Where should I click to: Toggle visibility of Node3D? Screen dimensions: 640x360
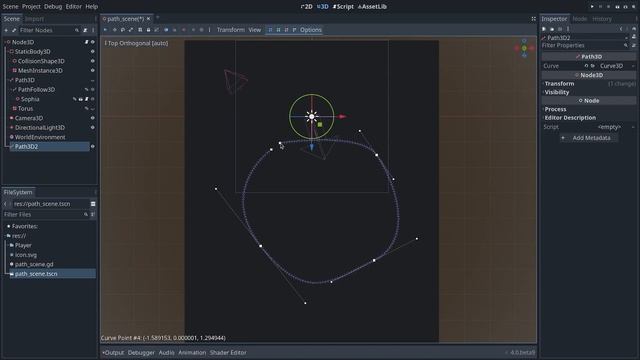pyautogui.click(x=93, y=42)
